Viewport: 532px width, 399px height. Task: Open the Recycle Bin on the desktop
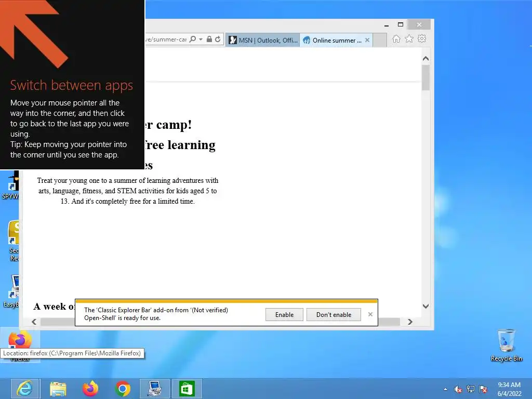(506, 345)
